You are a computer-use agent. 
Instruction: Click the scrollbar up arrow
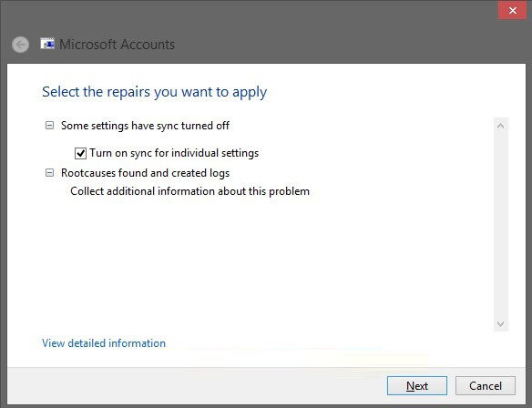(x=501, y=126)
